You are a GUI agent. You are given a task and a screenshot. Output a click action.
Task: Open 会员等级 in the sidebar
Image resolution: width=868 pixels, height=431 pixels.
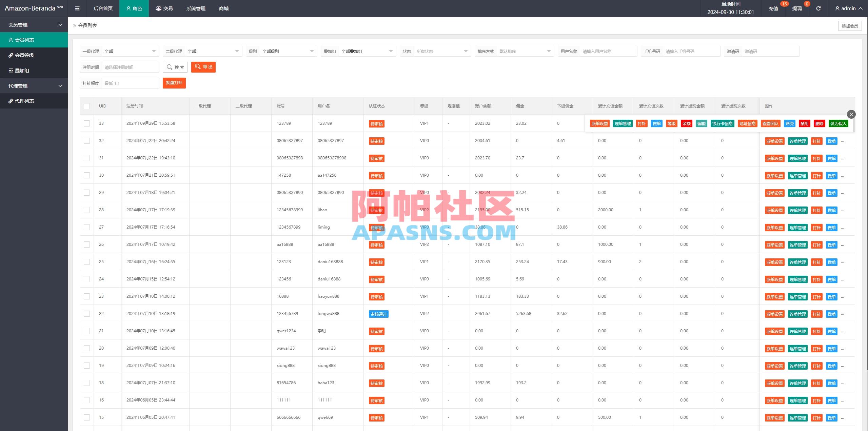point(24,55)
